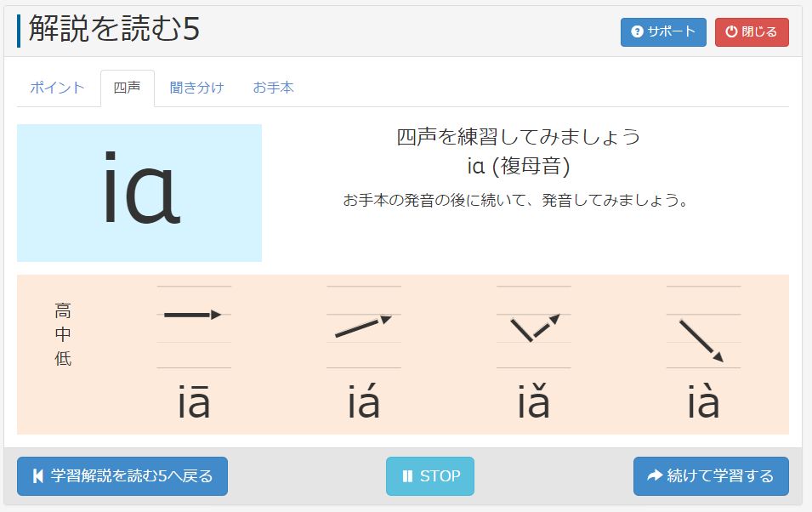Click the second tone rising arrow diagram
Screen dimensions: 812x512
pyautogui.click(x=363, y=327)
